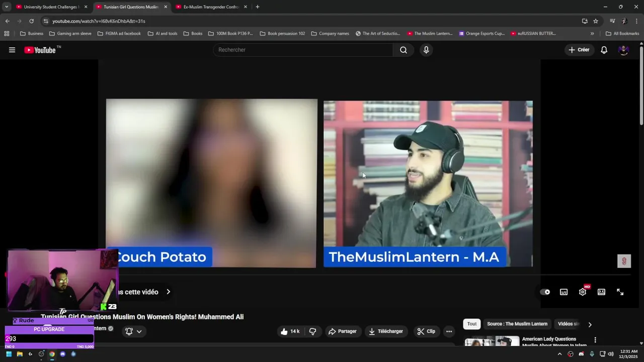Click the Télécharger download button
This screenshot has height=362, width=644.
[386, 331]
